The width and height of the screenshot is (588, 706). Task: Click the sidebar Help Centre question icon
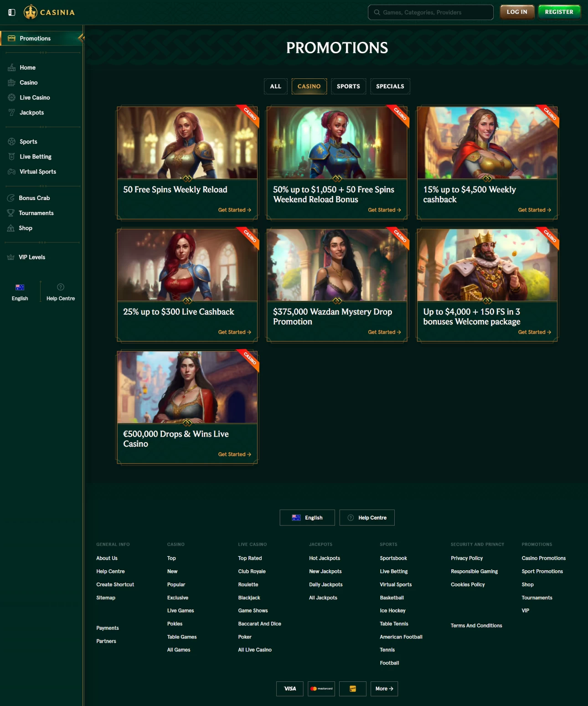tap(61, 287)
